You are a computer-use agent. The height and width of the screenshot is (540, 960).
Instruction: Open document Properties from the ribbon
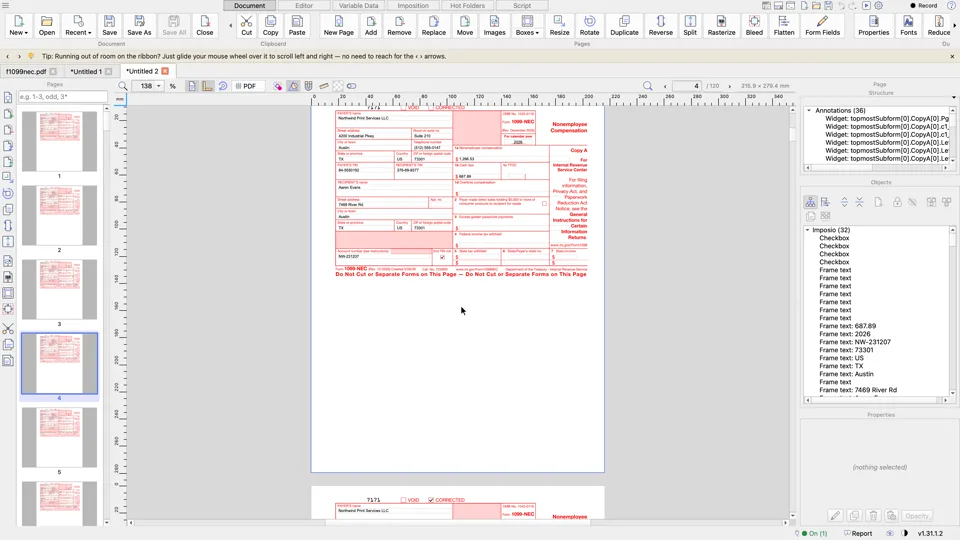click(x=874, y=26)
